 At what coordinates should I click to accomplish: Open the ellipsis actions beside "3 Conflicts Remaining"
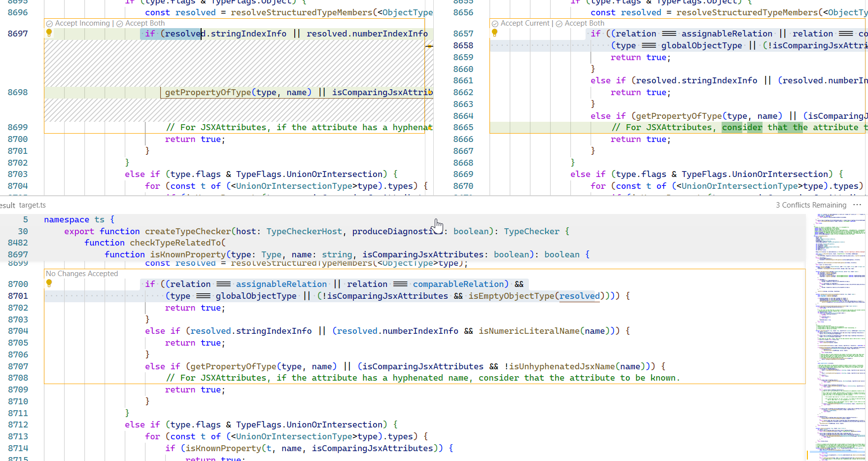coord(857,205)
